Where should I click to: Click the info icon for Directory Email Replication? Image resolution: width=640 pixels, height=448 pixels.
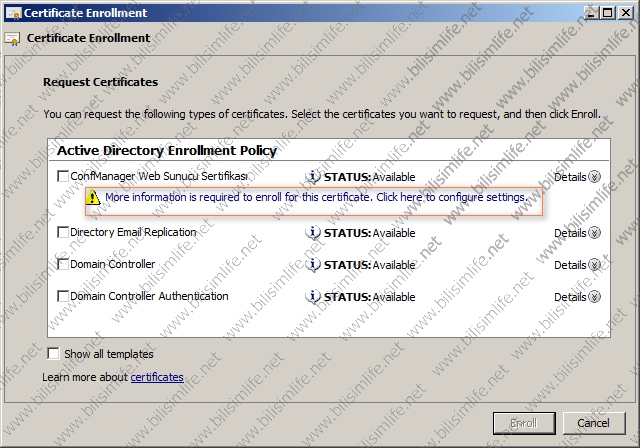(313, 233)
